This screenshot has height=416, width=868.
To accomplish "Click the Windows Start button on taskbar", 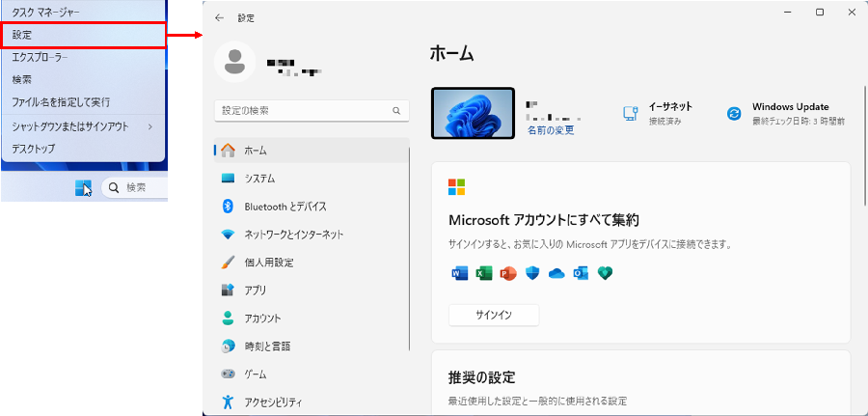I will 83,188.
